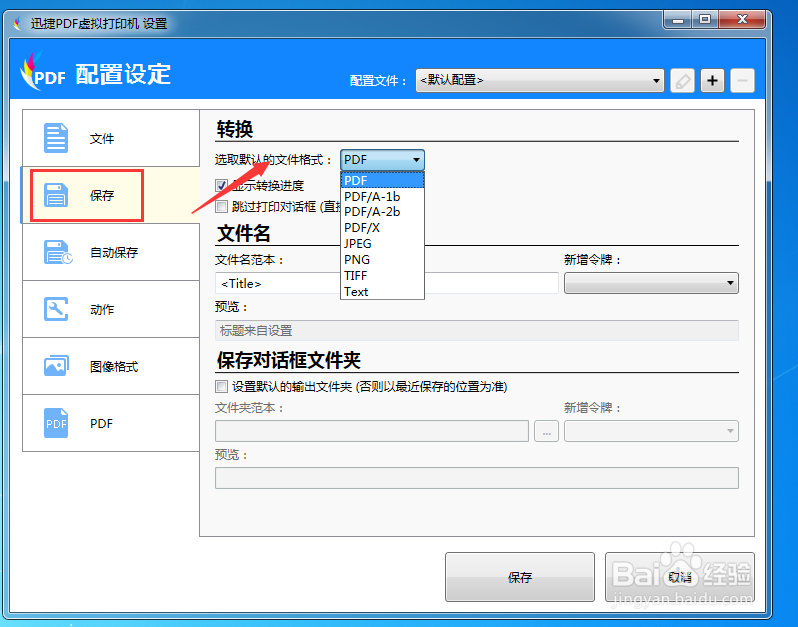Choose PDF/A-1b format option
The image size is (798, 627).
coord(382,196)
